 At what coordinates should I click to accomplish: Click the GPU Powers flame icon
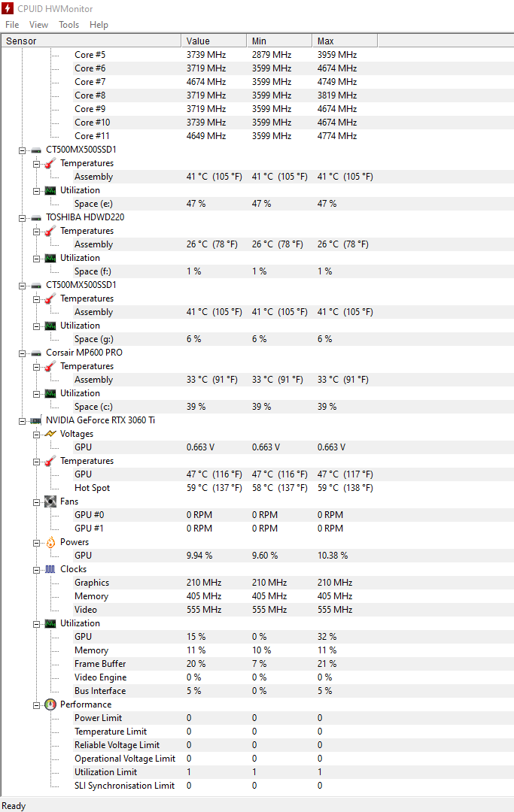[x=50, y=542]
